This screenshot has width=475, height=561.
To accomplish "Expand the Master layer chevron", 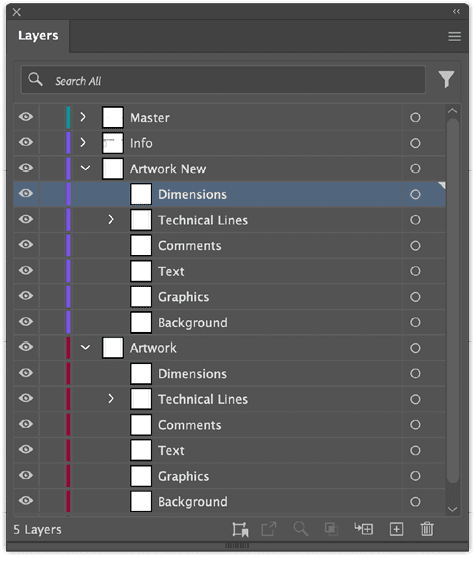I will click(83, 117).
